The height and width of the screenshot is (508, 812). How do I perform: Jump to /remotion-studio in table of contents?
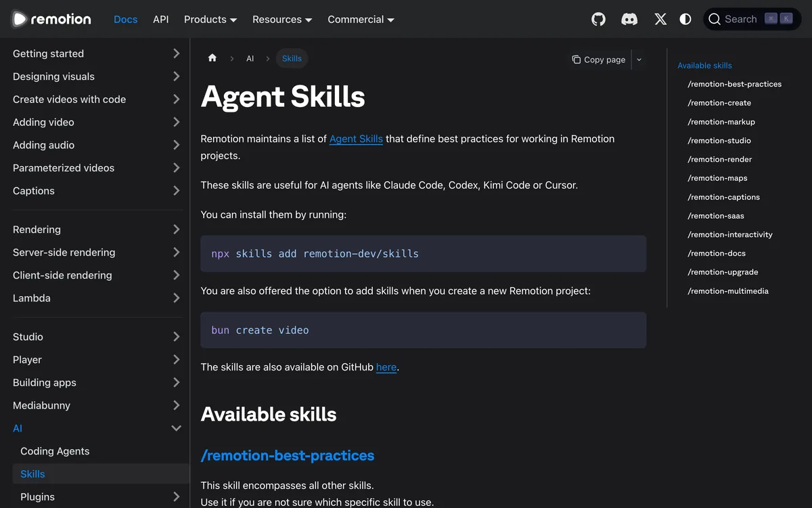719,140
